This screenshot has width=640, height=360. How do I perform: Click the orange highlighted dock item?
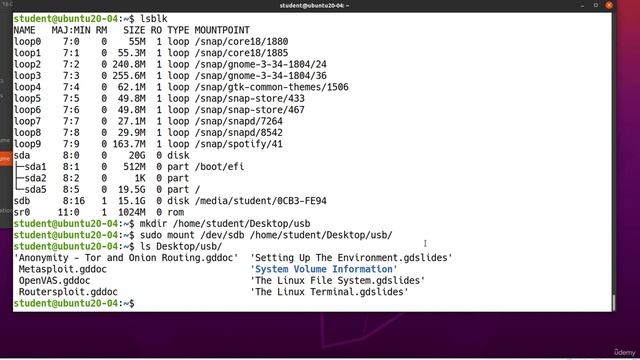5,159
